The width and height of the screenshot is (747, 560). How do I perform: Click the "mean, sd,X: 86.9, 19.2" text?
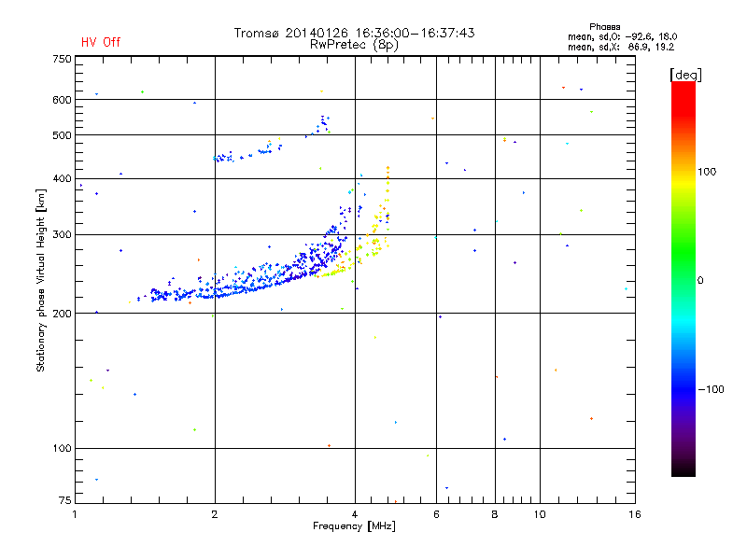click(x=621, y=47)
